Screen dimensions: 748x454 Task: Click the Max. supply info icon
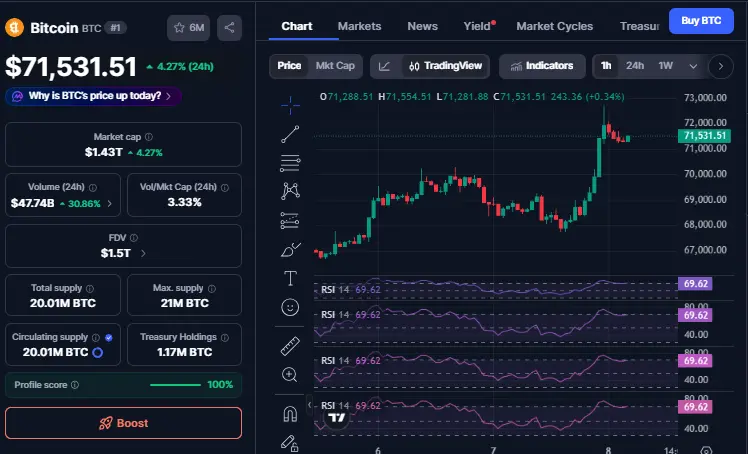point(212,289)
